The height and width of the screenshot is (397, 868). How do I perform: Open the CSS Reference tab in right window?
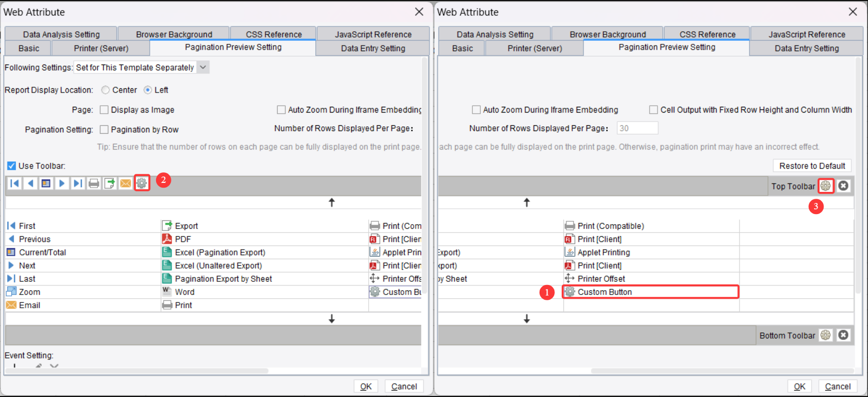point(708,34)
